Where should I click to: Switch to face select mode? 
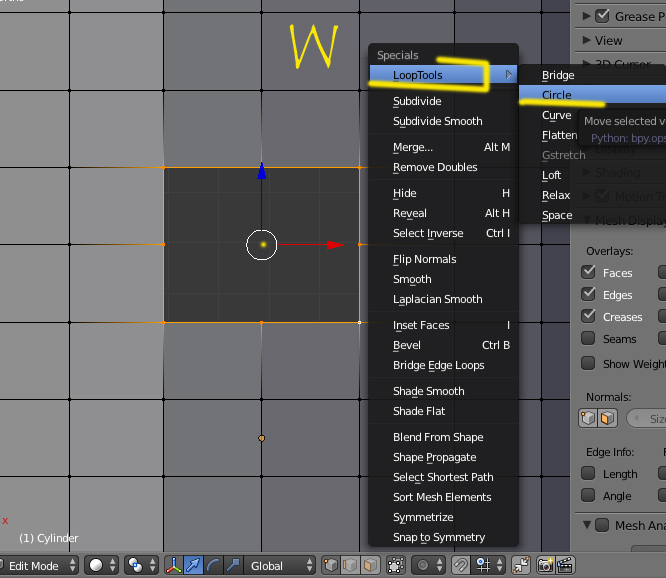coord(370,565)
